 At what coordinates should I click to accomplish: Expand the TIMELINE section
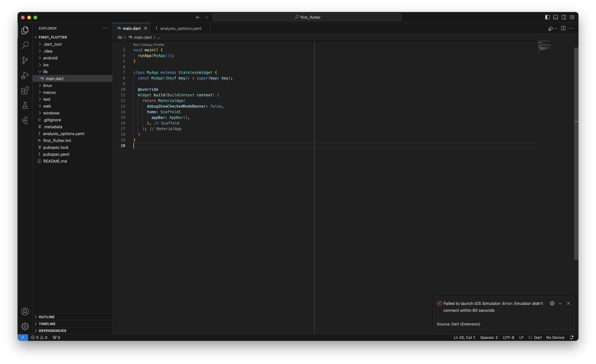(73, 324)
